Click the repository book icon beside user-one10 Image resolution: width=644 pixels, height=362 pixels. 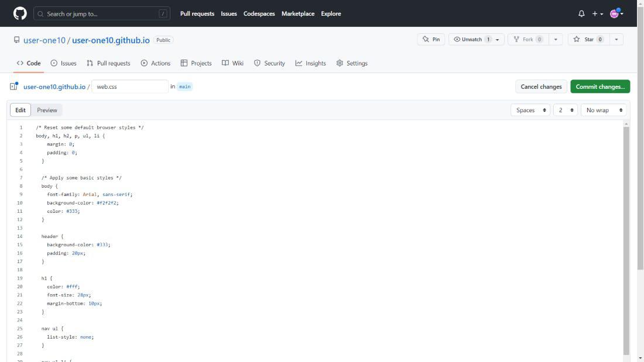(x=15, y=40)
